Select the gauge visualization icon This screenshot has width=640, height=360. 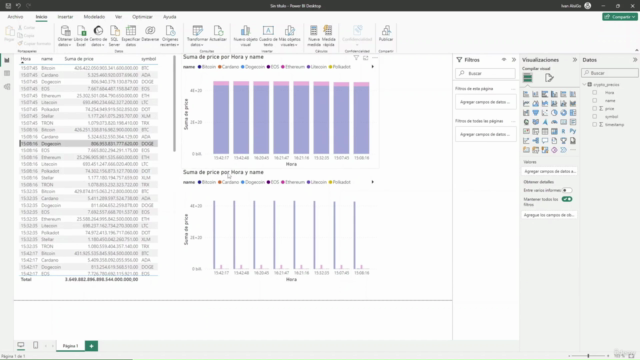pos(554,122)
